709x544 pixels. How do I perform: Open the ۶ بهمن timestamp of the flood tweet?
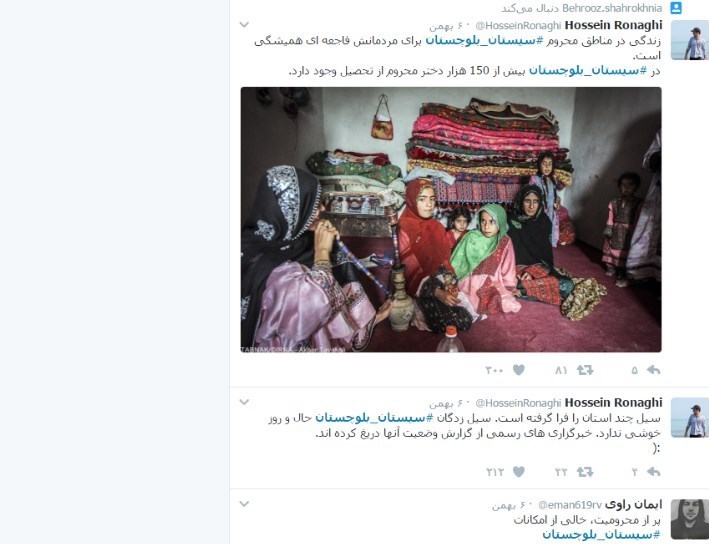coord(450,403)
